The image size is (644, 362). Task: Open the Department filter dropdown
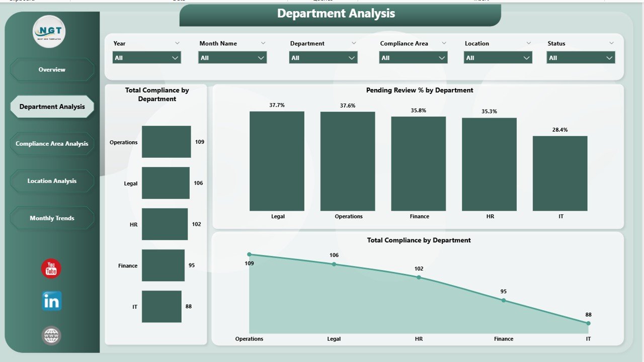click(323, 58)
